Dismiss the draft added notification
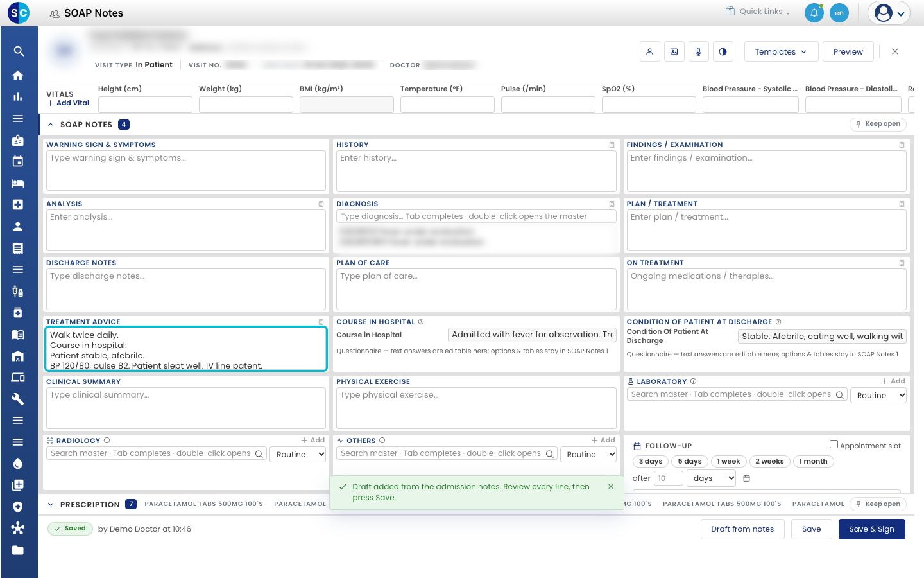924x578 pixels. click(x=611, y=487)
